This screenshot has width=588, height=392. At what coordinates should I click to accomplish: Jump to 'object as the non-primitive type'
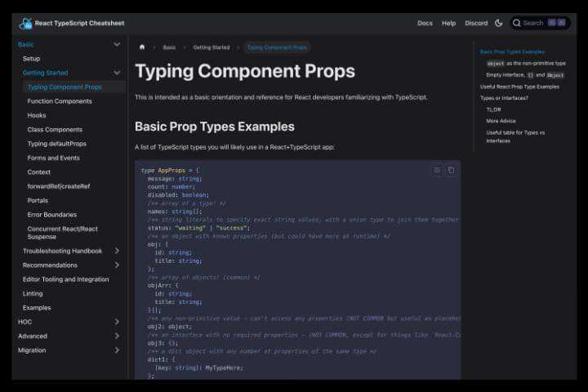click(x=526, y=64)
